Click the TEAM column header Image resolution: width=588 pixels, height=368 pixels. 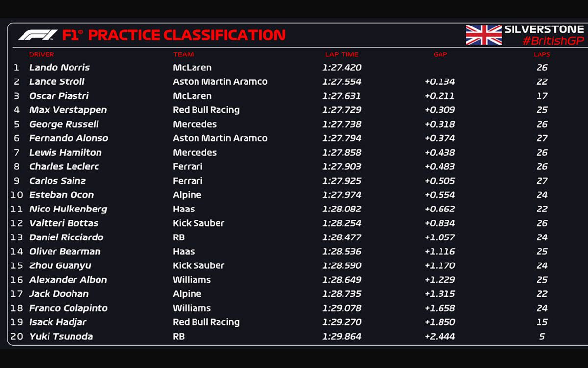coord(183,54)
